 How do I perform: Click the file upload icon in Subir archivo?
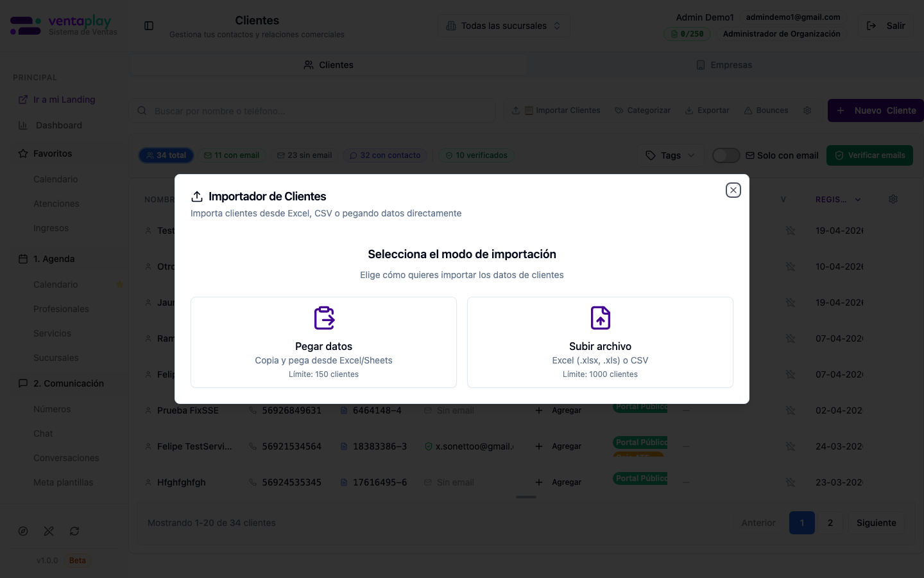click(x=601, y=318)
